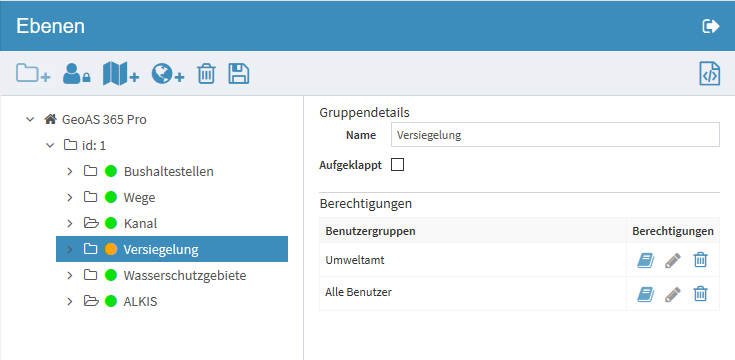The image size is (735, 360).
Task: Click the folder icon beside Versiegelung
Action: (x=90, y=249)
